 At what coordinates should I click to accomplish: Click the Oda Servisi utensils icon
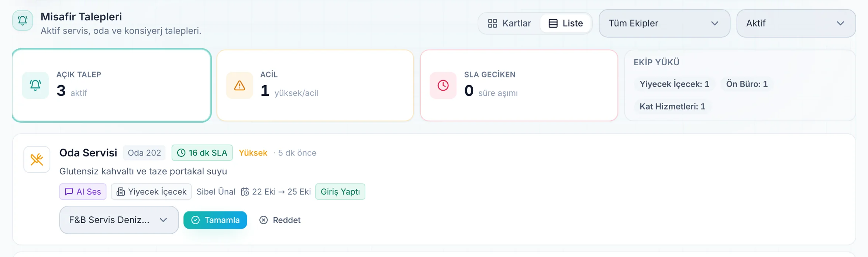point(37,160)
